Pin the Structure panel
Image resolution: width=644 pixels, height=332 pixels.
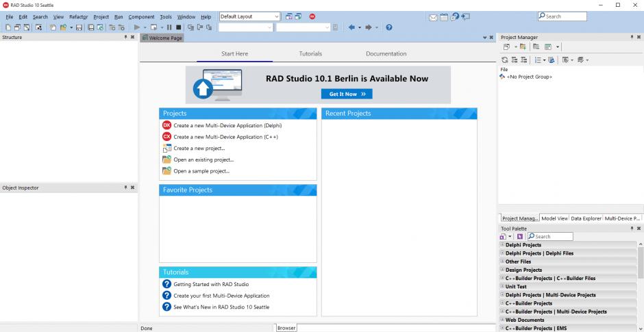[x=125, y=37]
